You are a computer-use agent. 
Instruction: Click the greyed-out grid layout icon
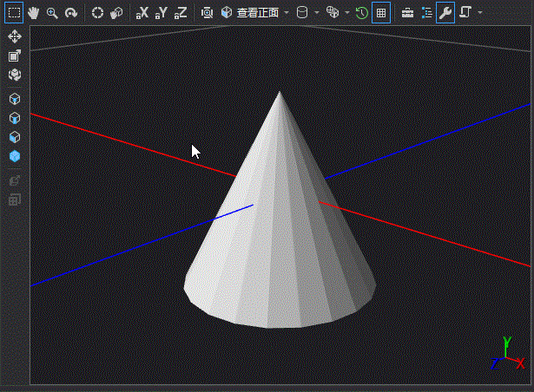tap(15, 199)
